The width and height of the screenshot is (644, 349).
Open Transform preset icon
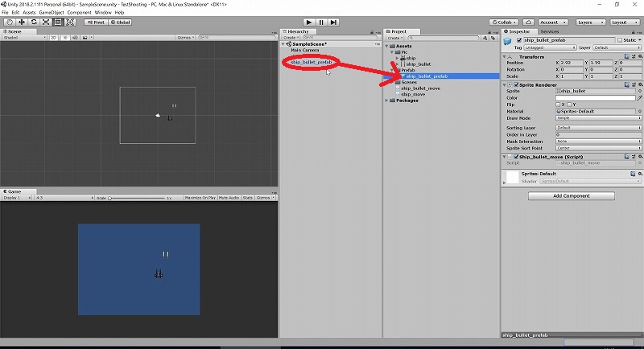(x=634, y=56)
